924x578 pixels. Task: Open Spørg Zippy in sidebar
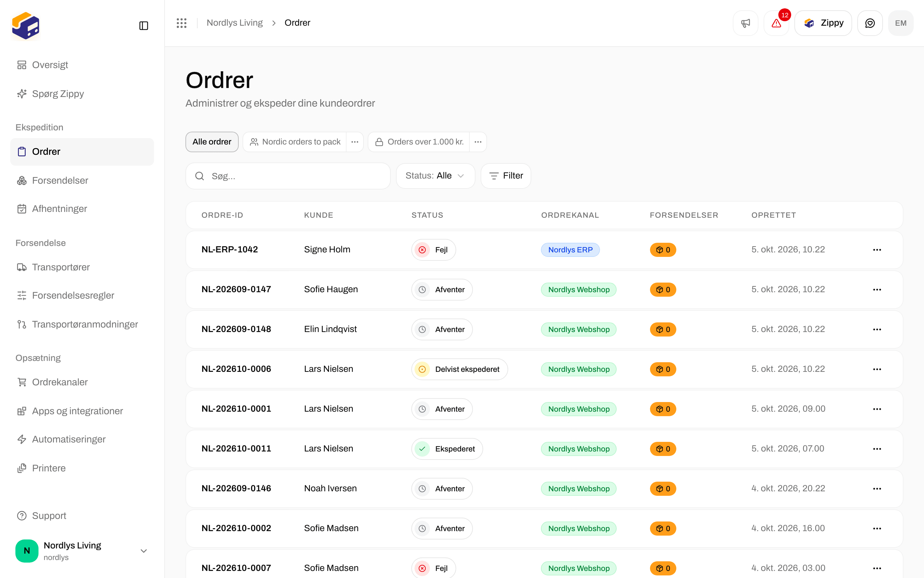tap(82, 94)
